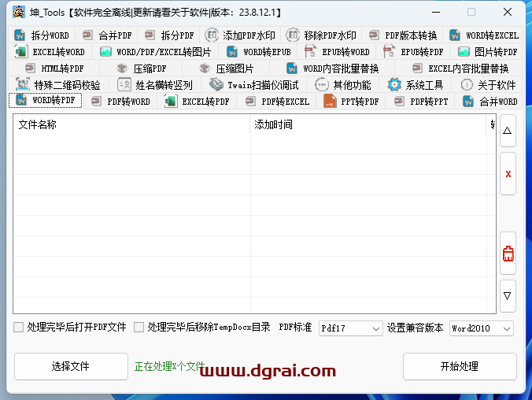Open 系统工具 section
This screenshot has height=400, width=532.
pyautogui.click(x=416, y=85)
